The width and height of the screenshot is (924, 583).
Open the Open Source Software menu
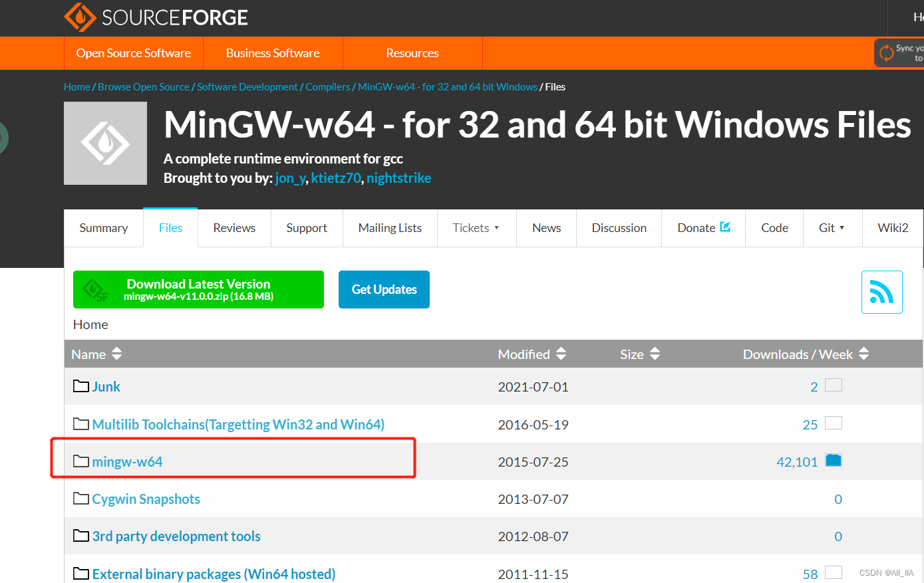coord(134,53)
